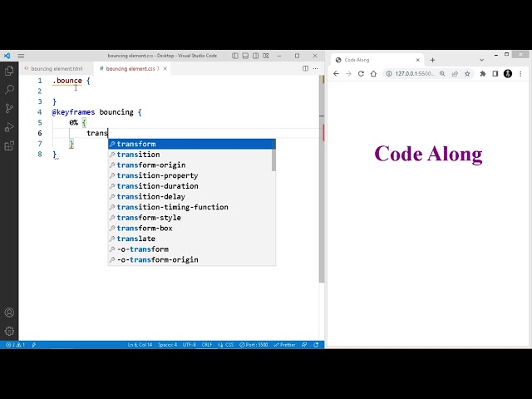Choose -o-transform suggestion
The image size is (532, 399).
coord(192,249)
